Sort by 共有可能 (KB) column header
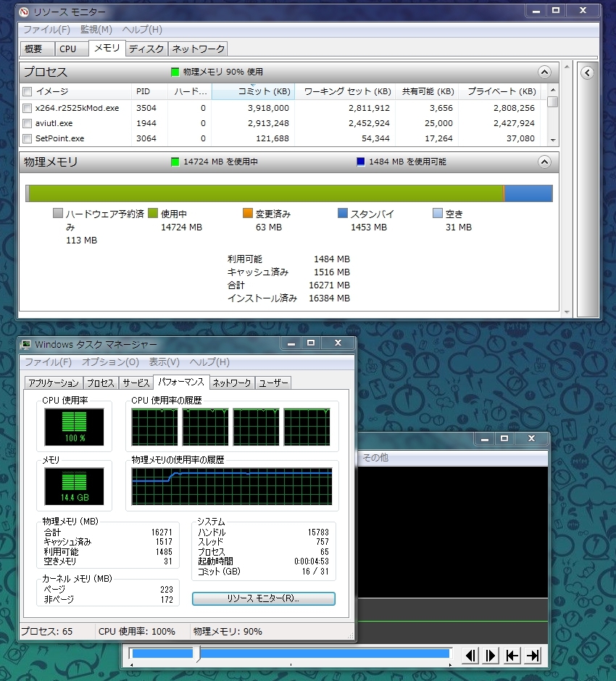This screenshot has width=616, height=681. pos(427,91)
